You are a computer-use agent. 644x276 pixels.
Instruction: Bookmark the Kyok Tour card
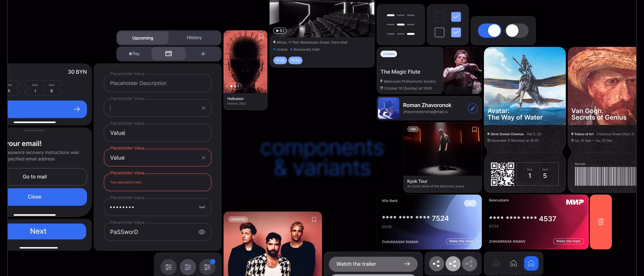tap(474, 129)
